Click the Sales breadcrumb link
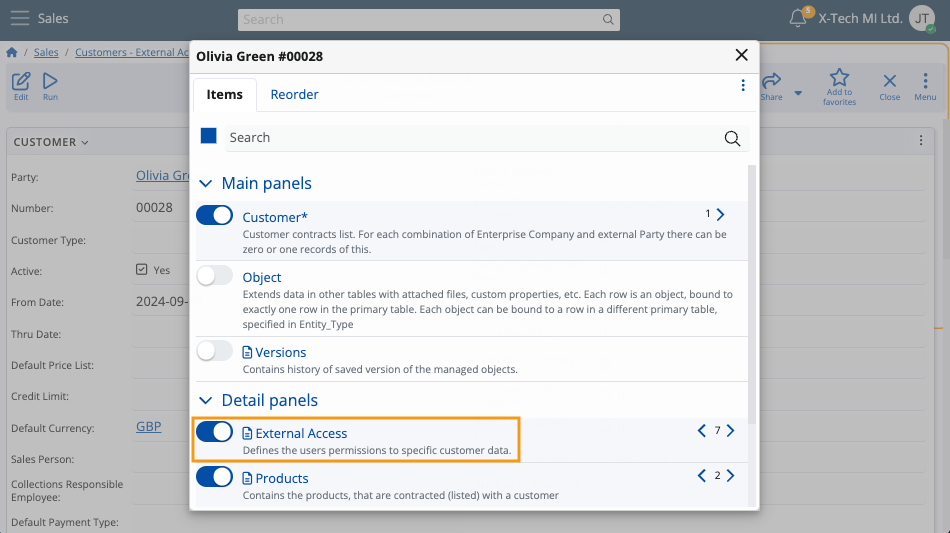Image resolution: width=950 pixels, height=533 pixels. coord(46,52)
